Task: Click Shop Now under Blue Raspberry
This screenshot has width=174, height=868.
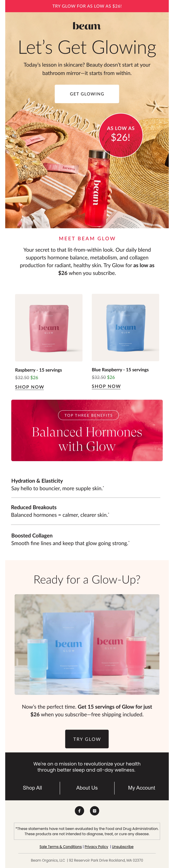Action: [x=106, y=386]
